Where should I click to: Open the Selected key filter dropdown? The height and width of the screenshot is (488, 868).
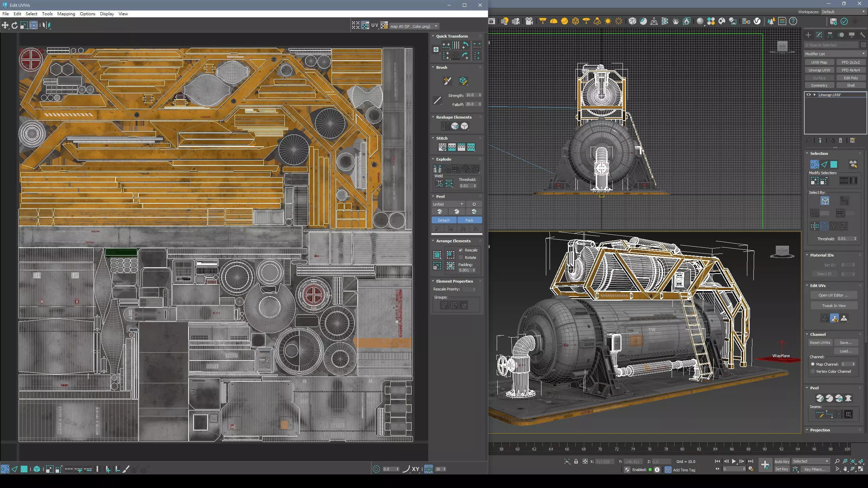click(x=810, y=461)
